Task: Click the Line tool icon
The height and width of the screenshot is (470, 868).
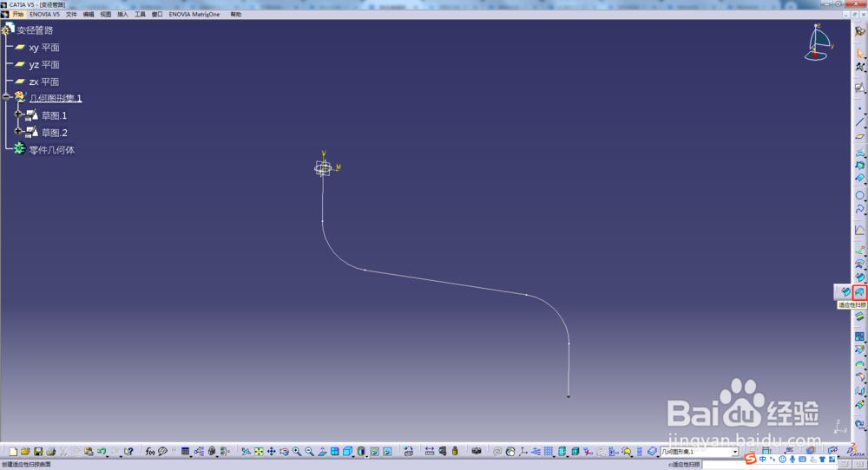Action: [x=859, y=121]
